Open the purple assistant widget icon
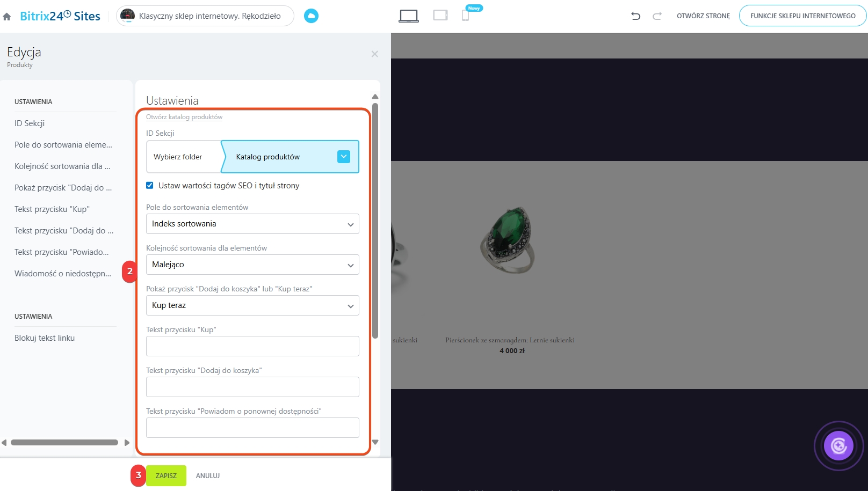The image size is (868, 491). click(839, 446)
